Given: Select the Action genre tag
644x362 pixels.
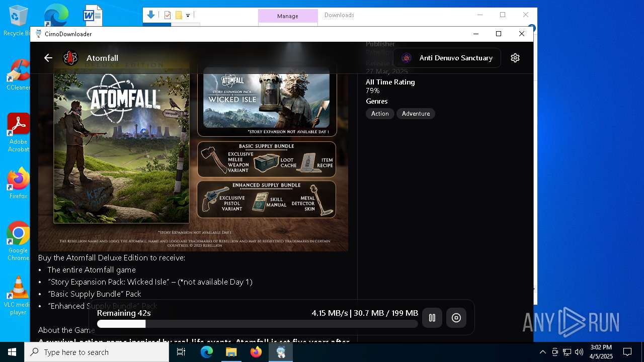Looking at the screenshot, I should coord(380,114).
